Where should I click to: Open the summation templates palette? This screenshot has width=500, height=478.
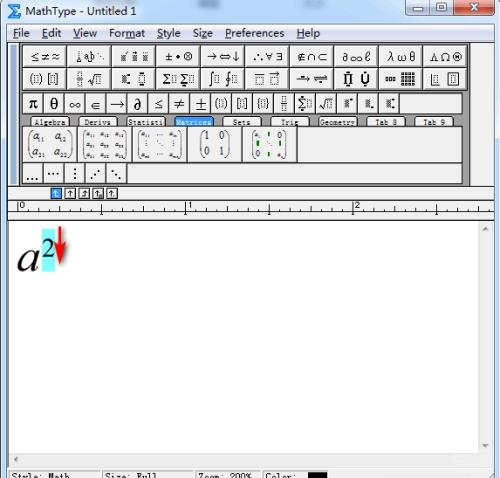[x=178, y=79]
